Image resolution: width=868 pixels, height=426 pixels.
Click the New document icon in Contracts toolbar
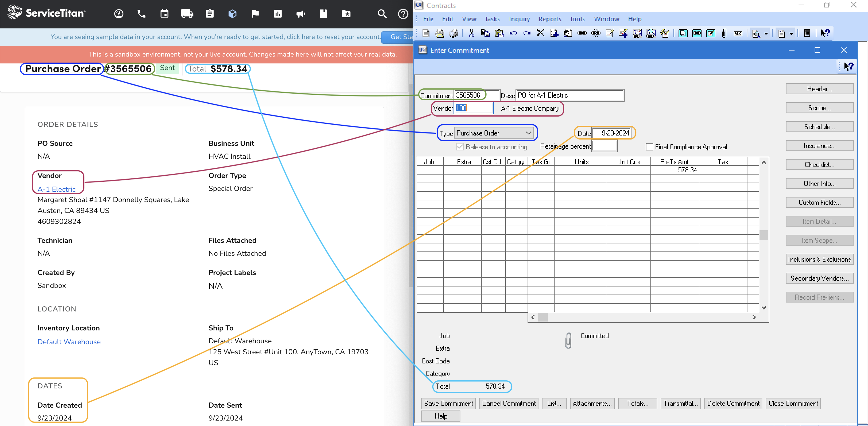click(x=426, y=33)
